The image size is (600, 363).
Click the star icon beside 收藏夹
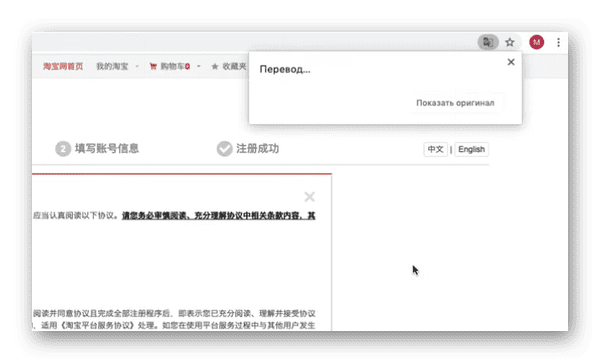[x=215, y=67]
